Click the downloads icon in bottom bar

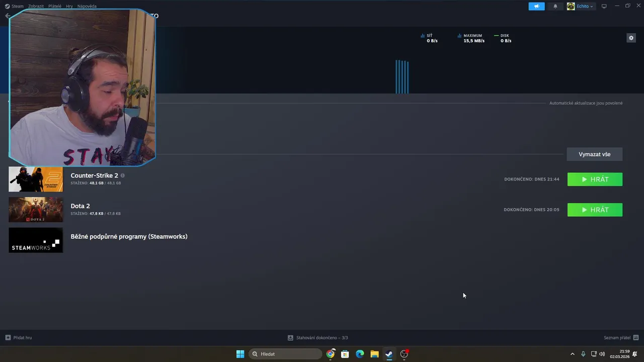290,338
